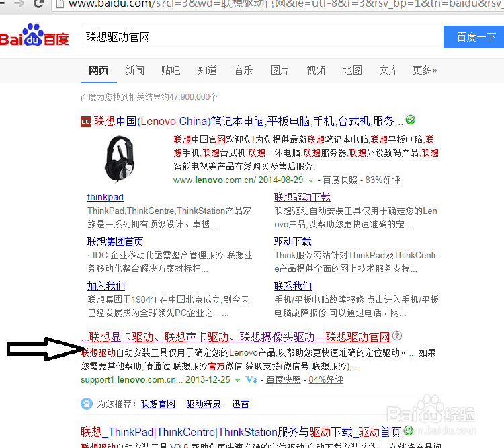Open the 更多» menu
Screen dimensions: 504x448
click(x=425, y=70)
